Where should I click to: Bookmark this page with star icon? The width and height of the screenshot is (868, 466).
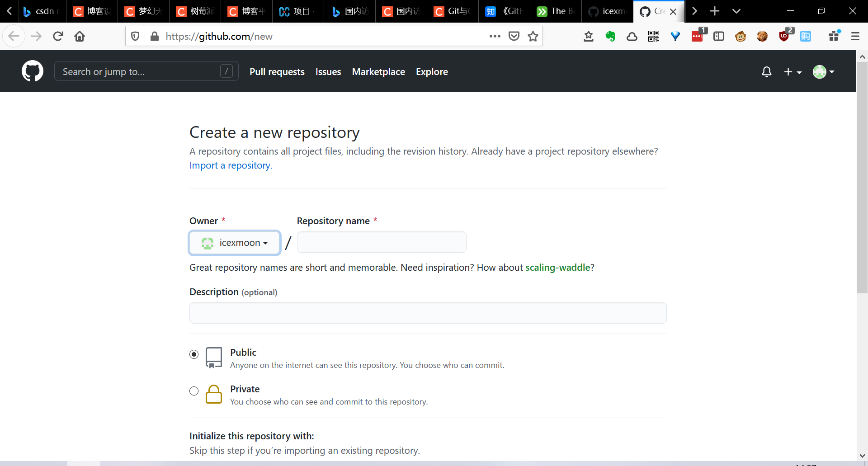tap(533, 36)
